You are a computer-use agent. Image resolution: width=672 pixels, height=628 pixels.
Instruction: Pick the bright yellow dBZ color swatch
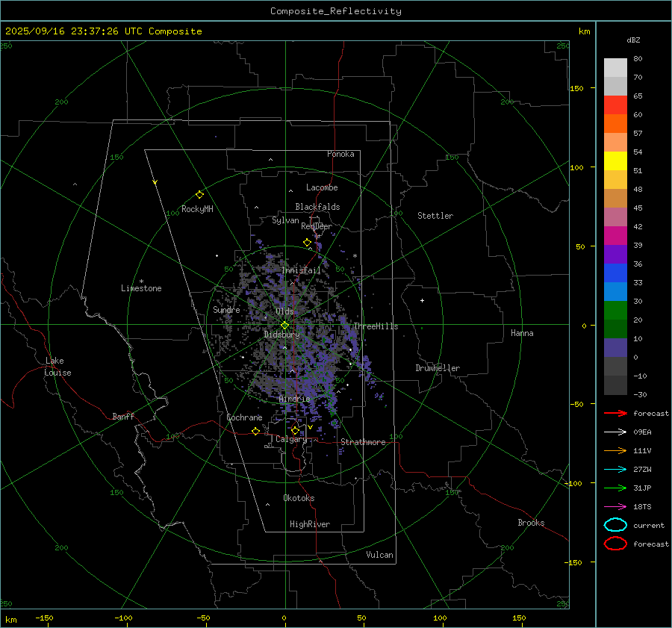[615, 161]
